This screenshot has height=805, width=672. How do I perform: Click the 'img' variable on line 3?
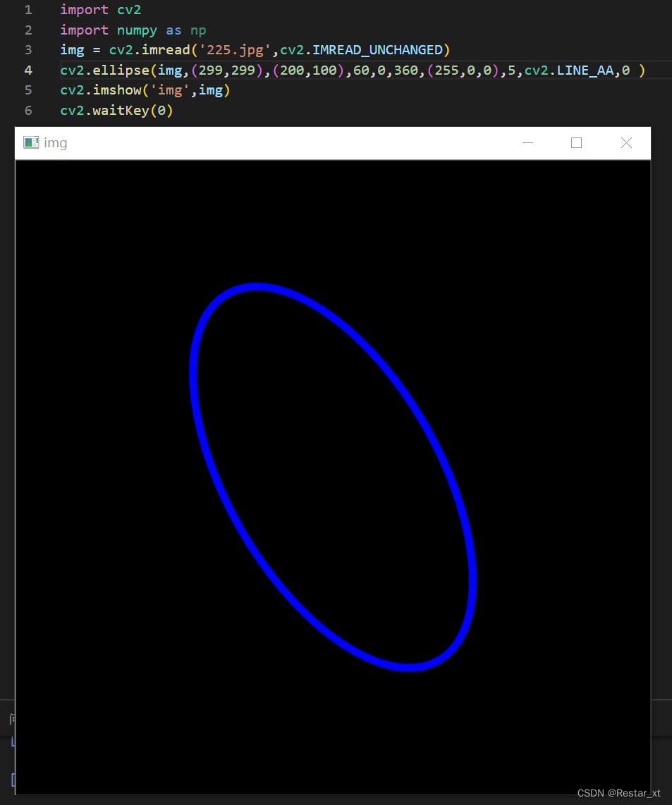pos(72,50)
